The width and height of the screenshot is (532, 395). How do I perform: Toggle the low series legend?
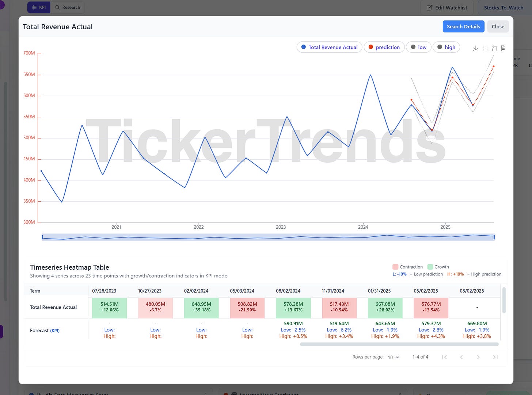419,47
